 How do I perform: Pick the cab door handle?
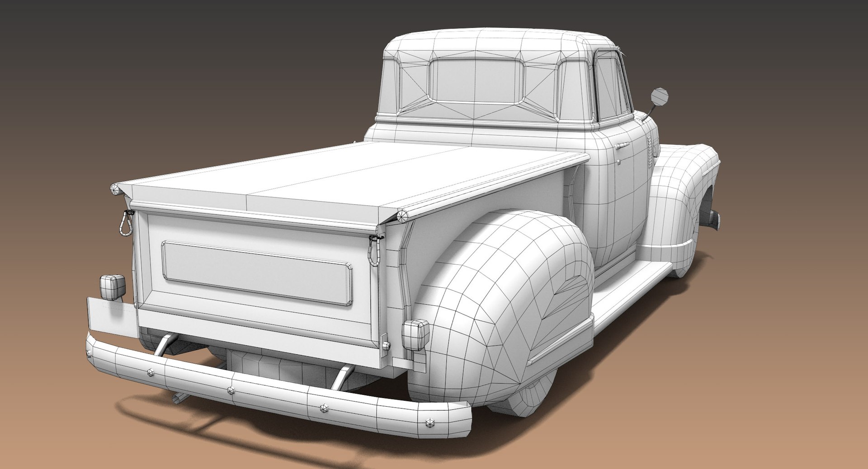(622, 145)
